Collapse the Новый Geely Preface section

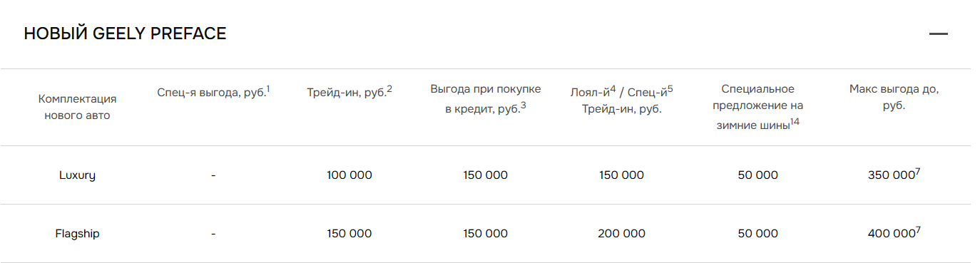tap(938, 33)
